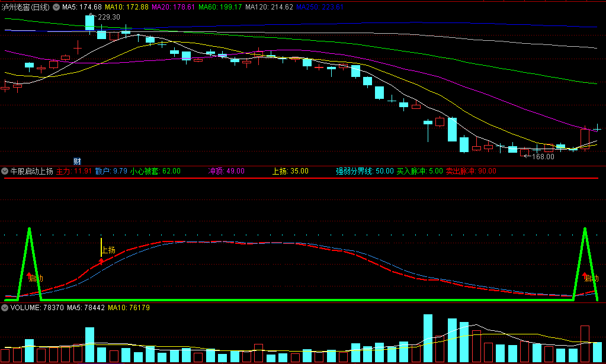Click the 上扬: 35.00 header value
Screen dimensions: 606x364
[290, 171]
